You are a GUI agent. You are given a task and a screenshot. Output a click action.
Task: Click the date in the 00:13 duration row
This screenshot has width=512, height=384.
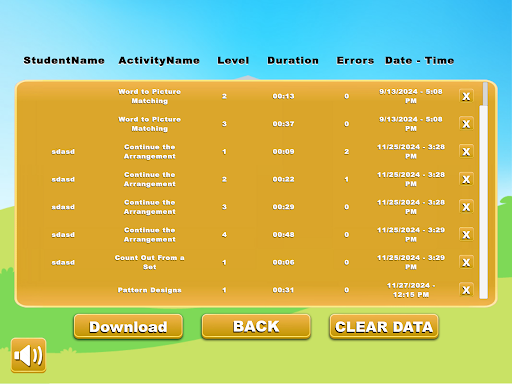click(411, 96)
